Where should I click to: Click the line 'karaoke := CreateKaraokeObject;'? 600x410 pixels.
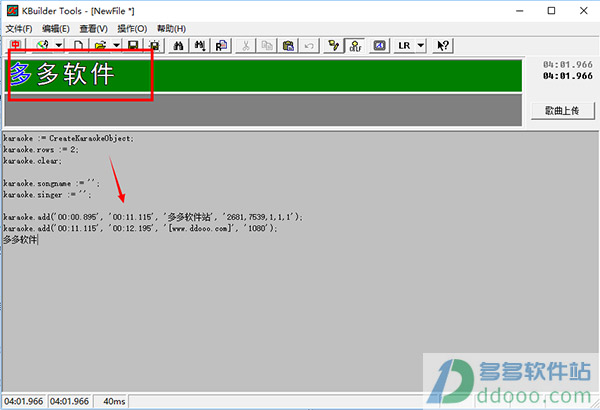(x=68, y=138)
